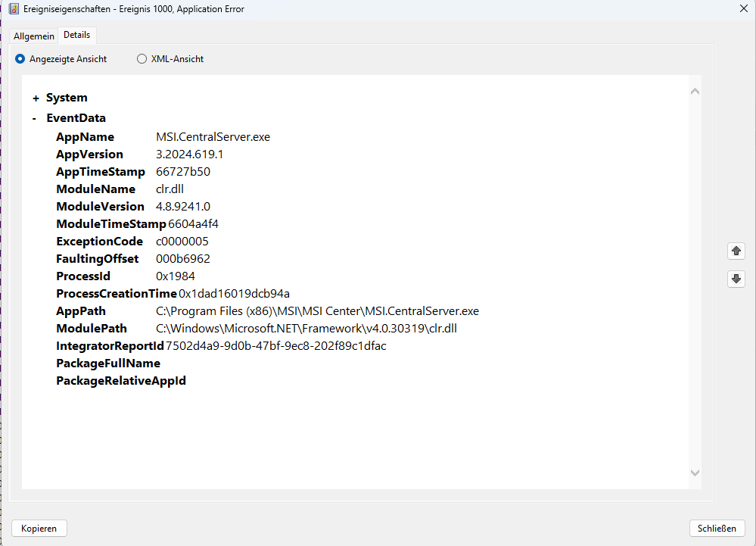The width and height of the screenshot is (756, 546).
Task: Click the AppTimeStamp label
Action: coord(101,172)
